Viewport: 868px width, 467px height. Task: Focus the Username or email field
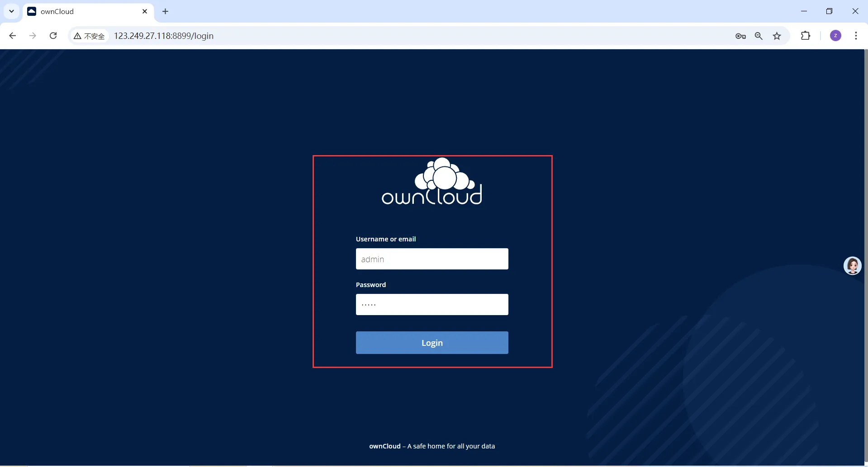coord(432,259)
